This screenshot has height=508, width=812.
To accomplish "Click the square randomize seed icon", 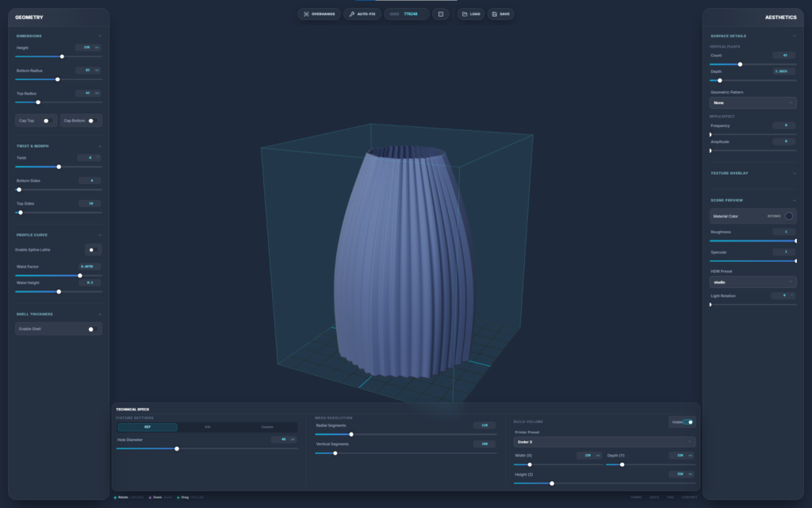I will click(x=440, y=14).
